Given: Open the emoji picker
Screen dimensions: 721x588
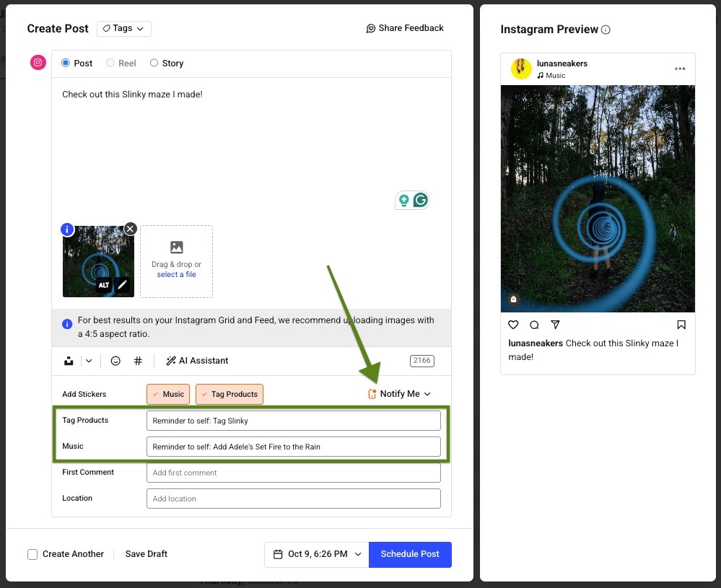Looking at the screenshot, I should (x=115, y=361).
